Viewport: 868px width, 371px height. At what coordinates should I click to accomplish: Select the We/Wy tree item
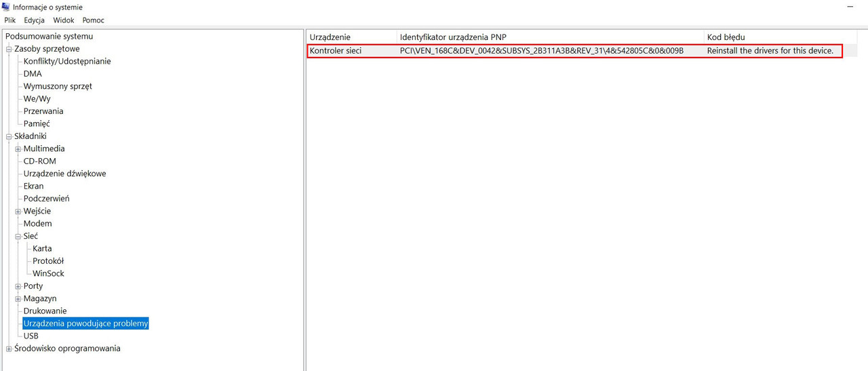coord(37,98)
